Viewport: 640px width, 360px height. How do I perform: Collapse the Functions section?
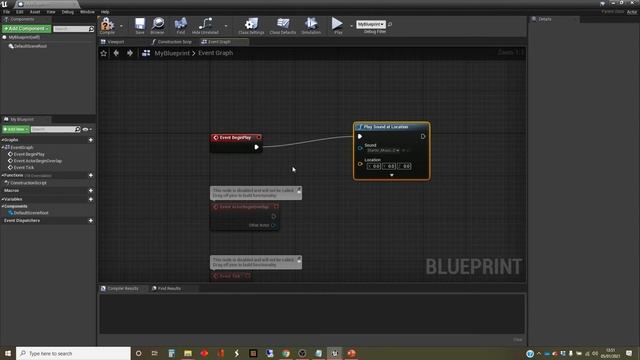2,176
